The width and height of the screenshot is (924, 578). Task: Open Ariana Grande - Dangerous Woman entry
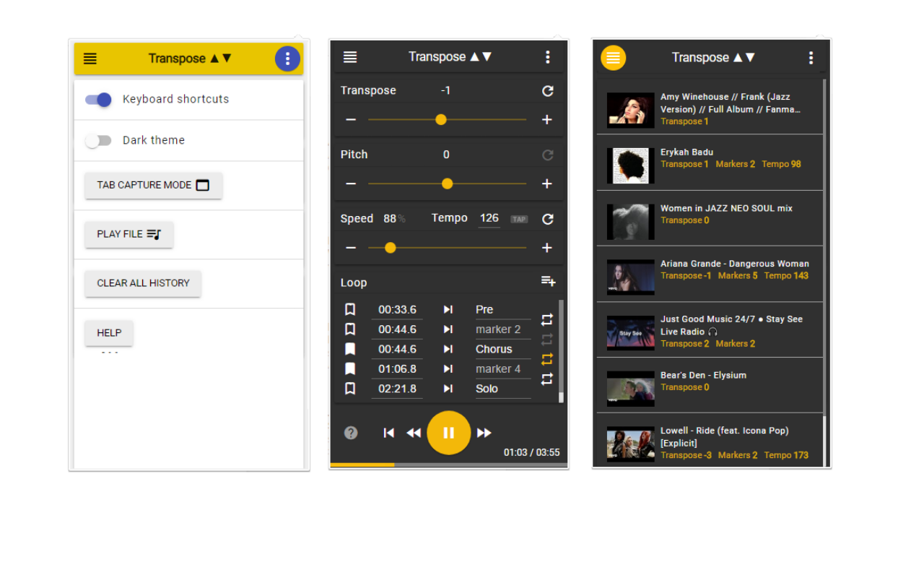click(710, 274)
